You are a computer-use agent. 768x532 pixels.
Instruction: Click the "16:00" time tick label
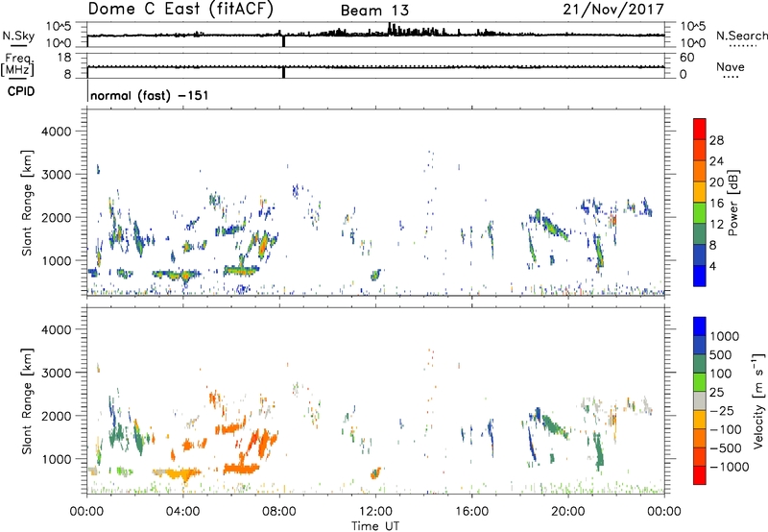471,512
